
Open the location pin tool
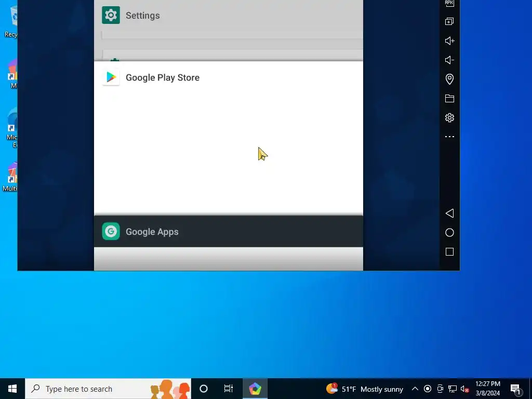[449, 79]
